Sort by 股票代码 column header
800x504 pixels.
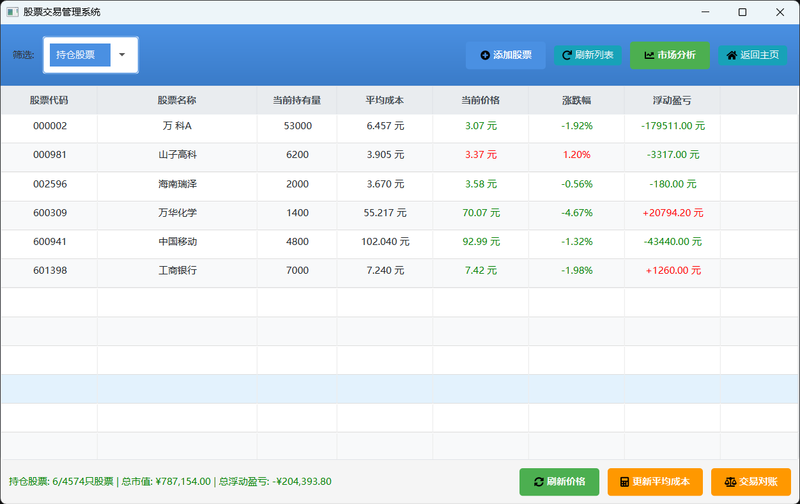pos(49,100)
